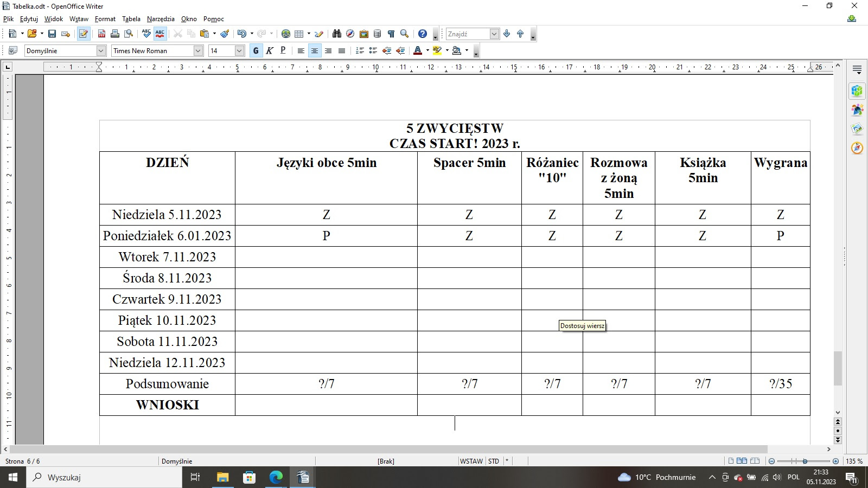Click Find Previous up arrow
This screenshot has width=868, height=488.
[520, 34]
